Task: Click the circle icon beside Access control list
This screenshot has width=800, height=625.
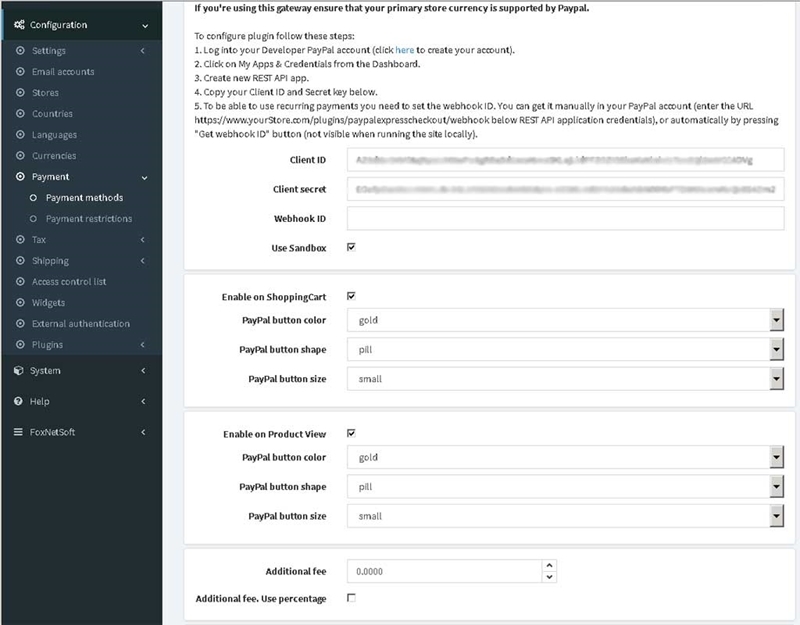Action: pos(20,281)
